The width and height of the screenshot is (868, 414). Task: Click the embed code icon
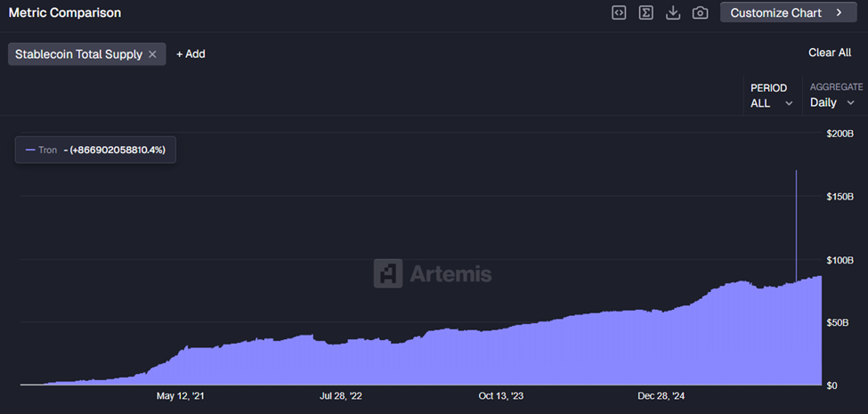(619, 12)
